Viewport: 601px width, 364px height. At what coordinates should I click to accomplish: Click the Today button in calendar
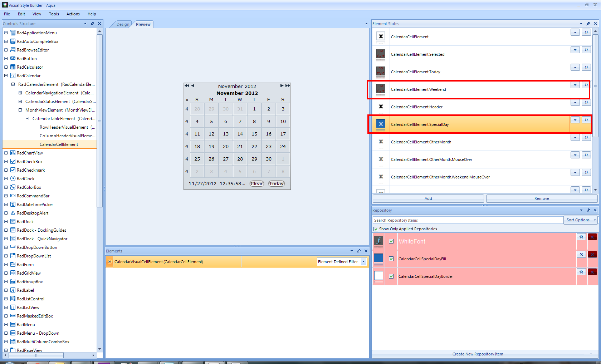pos(277,183)
